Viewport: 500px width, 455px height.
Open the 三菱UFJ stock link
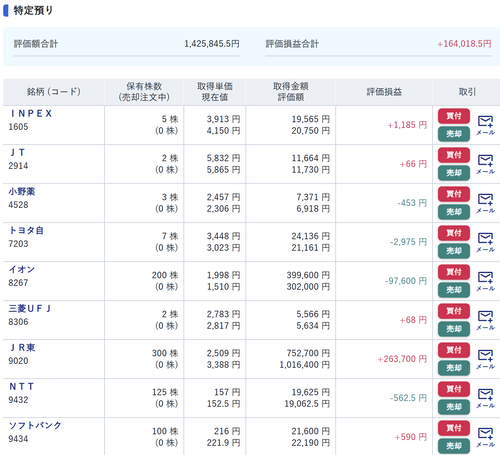30,309
